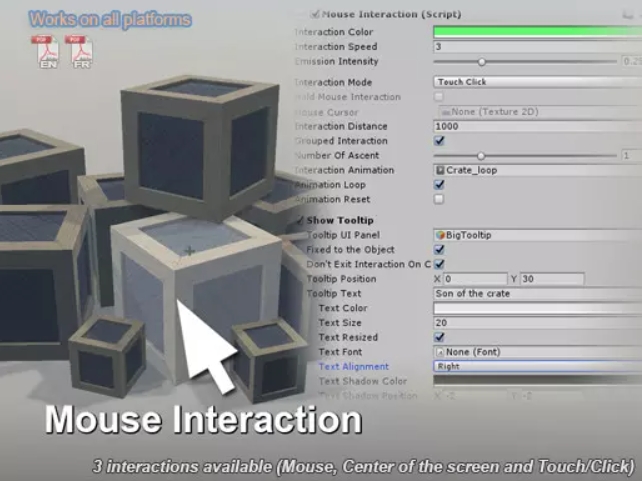Toggle the Show Tooltip checkbox
Image resolution: width=642 pixels, height=481 pixels.
pyautogui.click(x=300, y=220)
